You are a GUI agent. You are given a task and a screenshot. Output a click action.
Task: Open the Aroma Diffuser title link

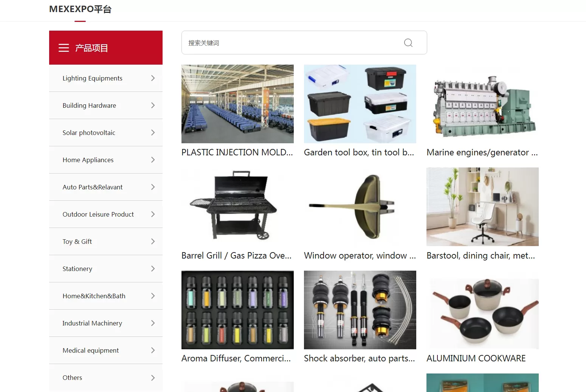pyautogui.click(x=236, y=358)
